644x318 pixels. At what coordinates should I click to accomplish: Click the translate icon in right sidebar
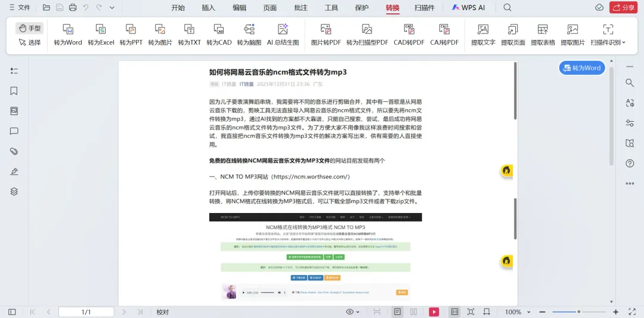click(x=630, y=103)
